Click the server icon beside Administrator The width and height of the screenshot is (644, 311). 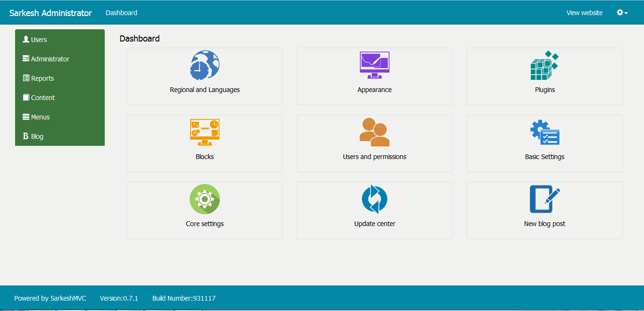click(x=26, y=59)
